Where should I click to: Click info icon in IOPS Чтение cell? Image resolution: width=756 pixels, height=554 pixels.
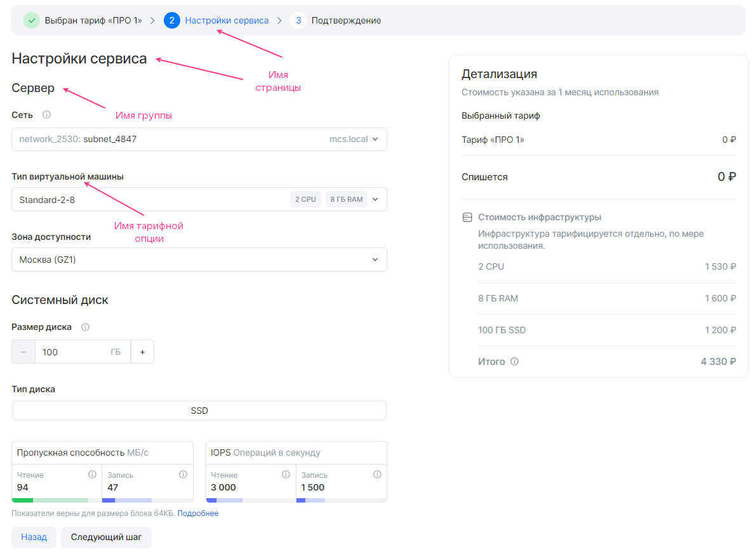tap(286, 475)
